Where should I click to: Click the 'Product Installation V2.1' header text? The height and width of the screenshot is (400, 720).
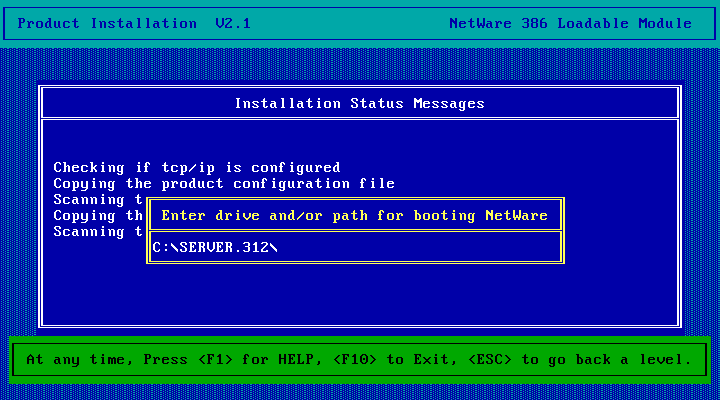(x=134, y=23)
